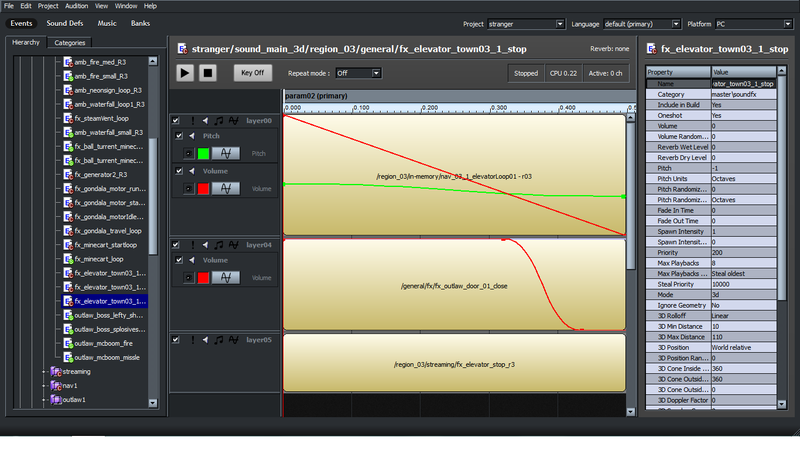Viewport: 800px width, 450px height.
Task: Toggle the layer04 enable checkbox
Action: (x=176, y=245)
